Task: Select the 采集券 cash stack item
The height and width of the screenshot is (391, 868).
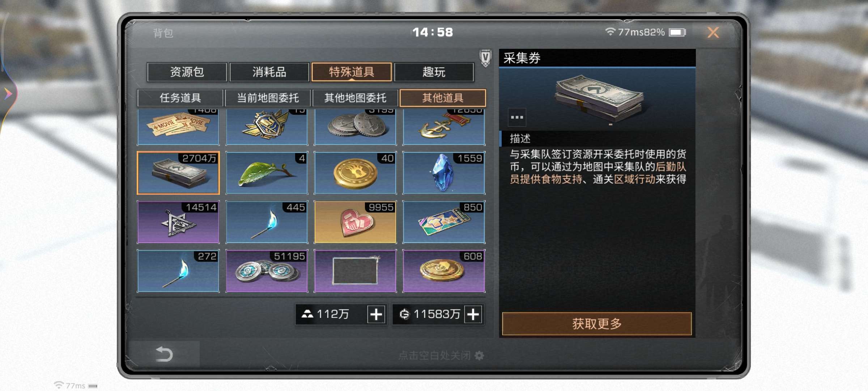Action: 178,173
